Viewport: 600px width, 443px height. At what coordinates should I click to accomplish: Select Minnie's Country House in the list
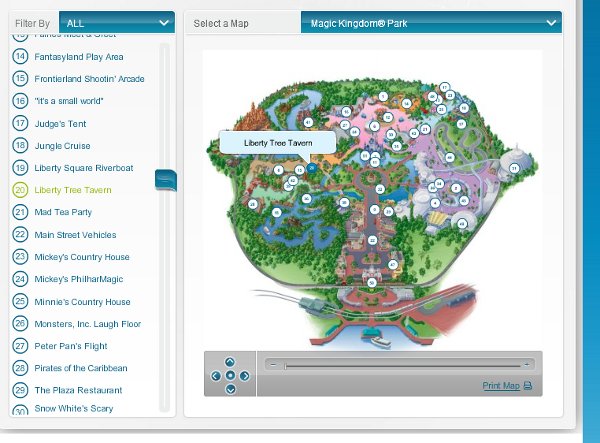[82, 302]
